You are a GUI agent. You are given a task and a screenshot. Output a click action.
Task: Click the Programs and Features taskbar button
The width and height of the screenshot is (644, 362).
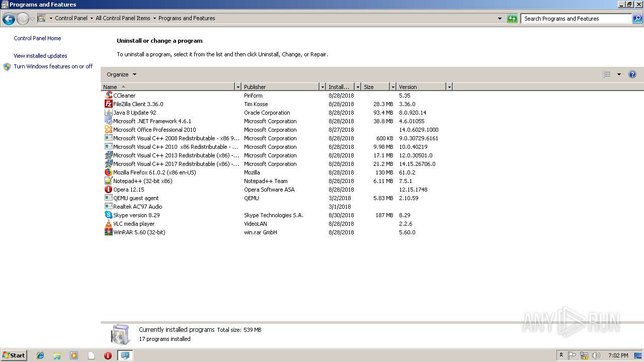[x=125, y=355]
